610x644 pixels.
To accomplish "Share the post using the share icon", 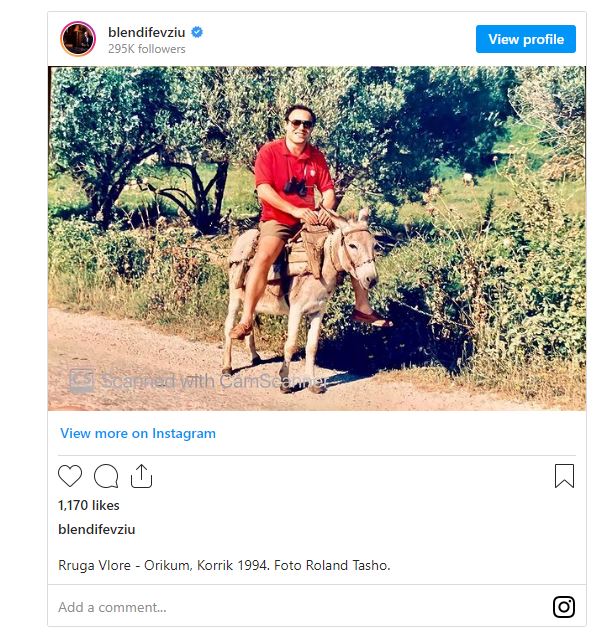I will pyautogui.click(x=141, y=476).
